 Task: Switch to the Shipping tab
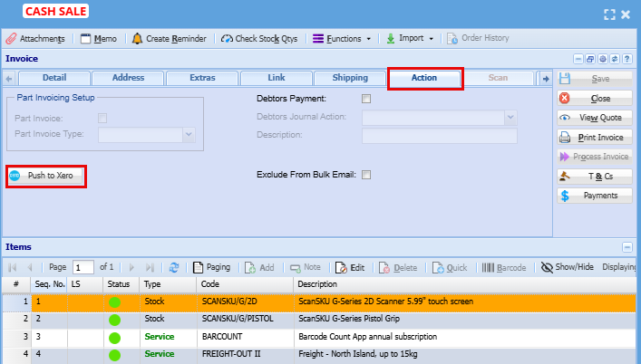[x=350, y=79]
